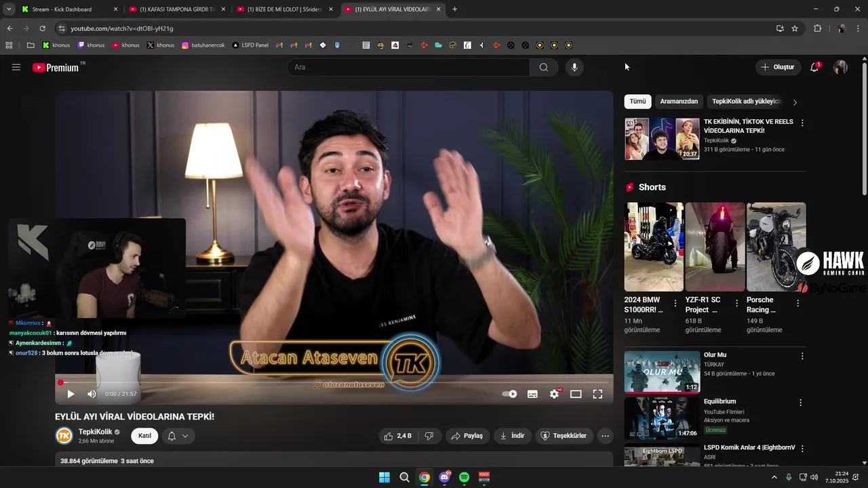
Task: Show hidden system tray icons
Action: pos(774,477)
